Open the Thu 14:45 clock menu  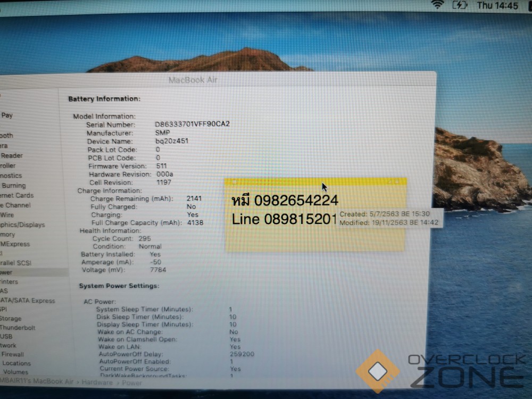point(497,5)
